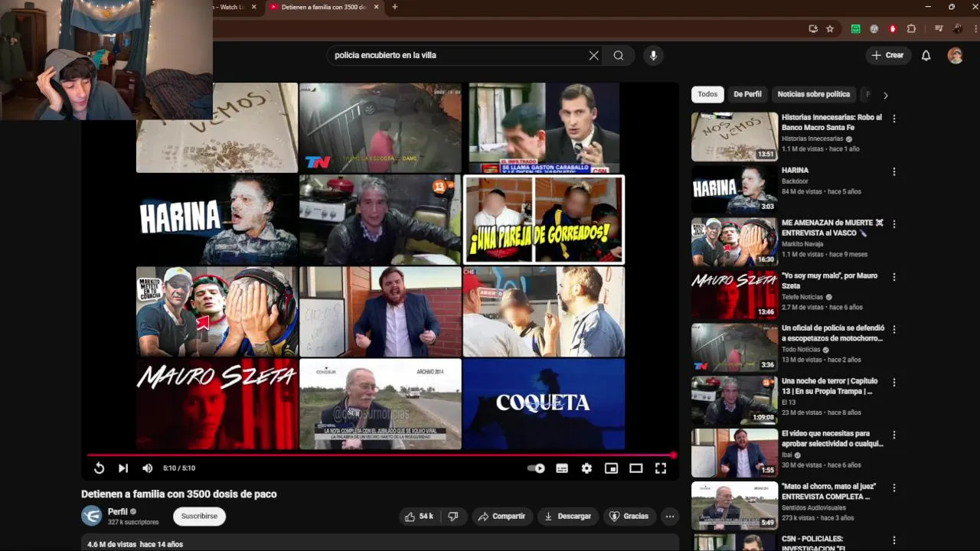Like the video with 54 k likes
The height and width of the screenshot is (551, 980).
tap(419, 517)
